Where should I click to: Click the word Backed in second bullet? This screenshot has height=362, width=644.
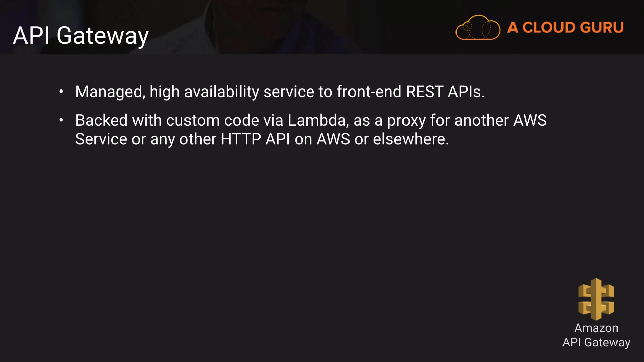(x=101, y=120)
